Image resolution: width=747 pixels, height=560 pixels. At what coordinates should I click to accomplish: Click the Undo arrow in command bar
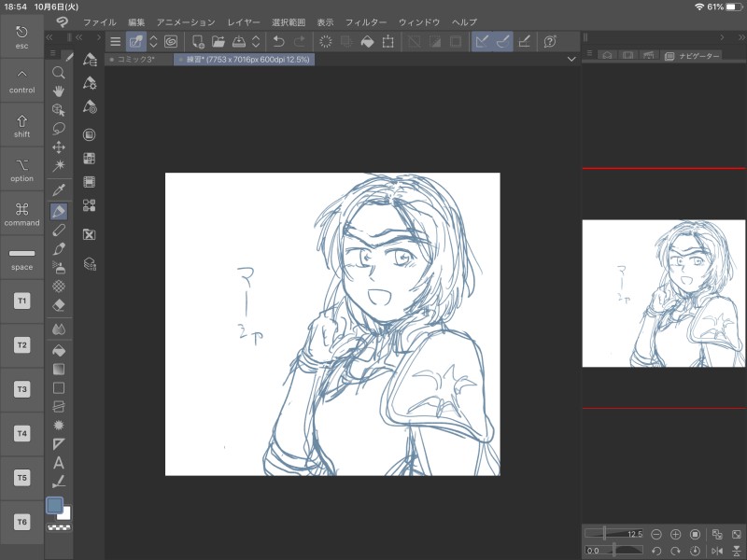coord(278,41)
